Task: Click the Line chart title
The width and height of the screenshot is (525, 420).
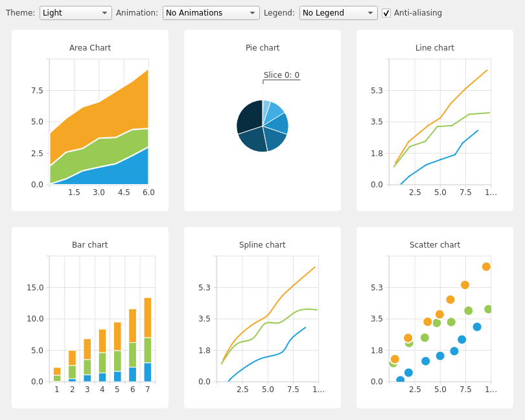Action: (x=435, y=48)
